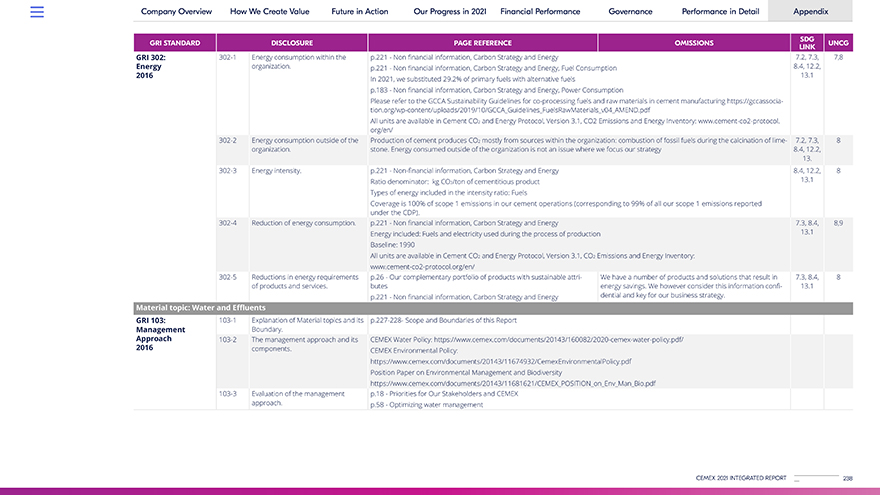880x495 pixels.
Task: Go to the Company Overview tab
Action: point(176,11)
